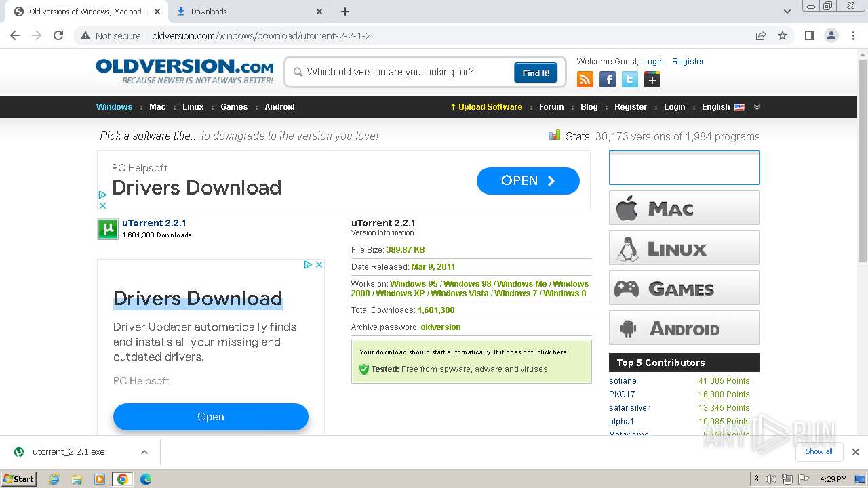
Task: Close the Downloads tab
Action: tap(320, 12)
